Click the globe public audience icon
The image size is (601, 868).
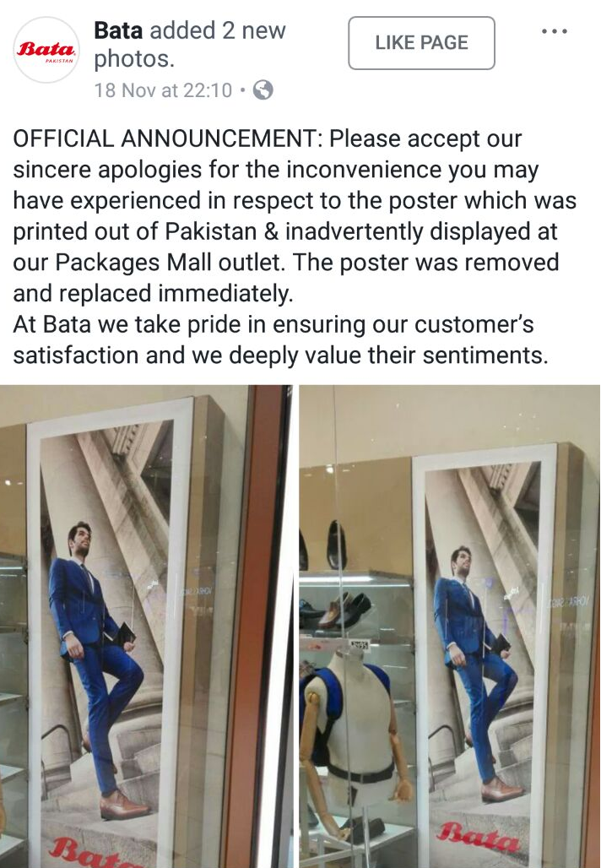(263, 90)
